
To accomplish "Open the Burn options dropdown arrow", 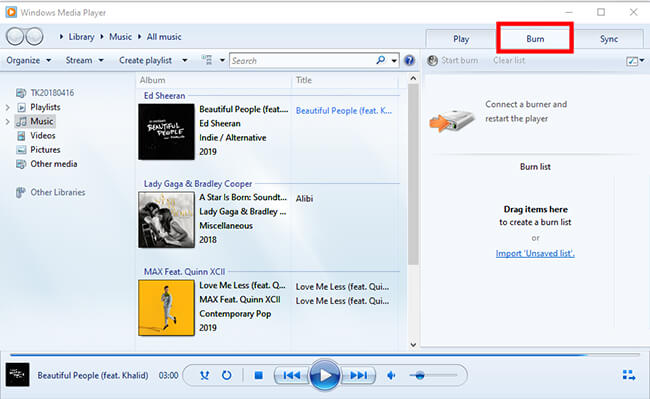I will (642, 60).
